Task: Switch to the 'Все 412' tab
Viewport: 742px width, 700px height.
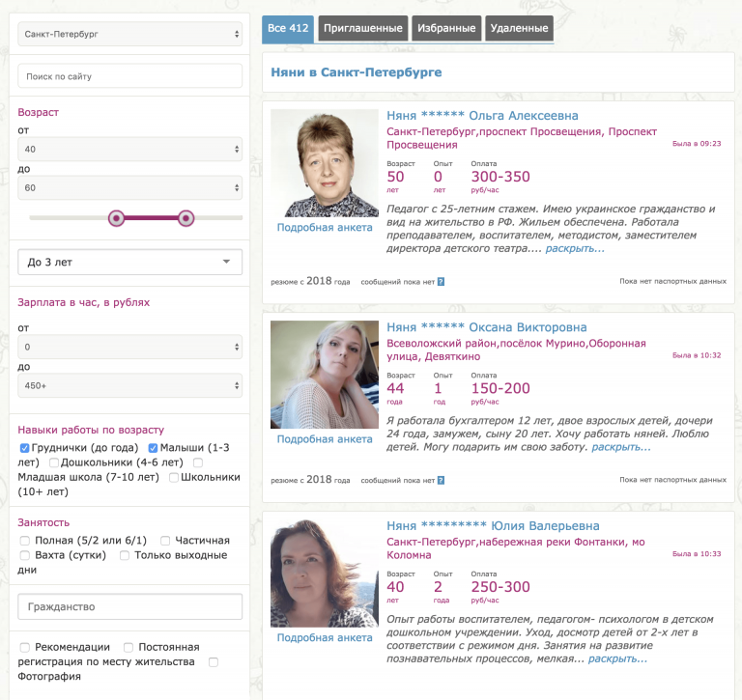Action: coord(288,28)
